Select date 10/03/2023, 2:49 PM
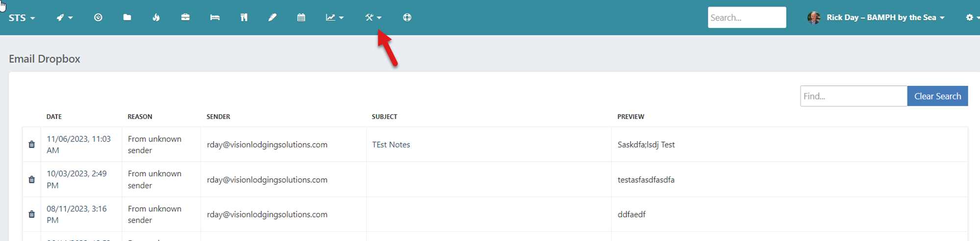Screen dimensions: 980x241 tap(76, 179)
